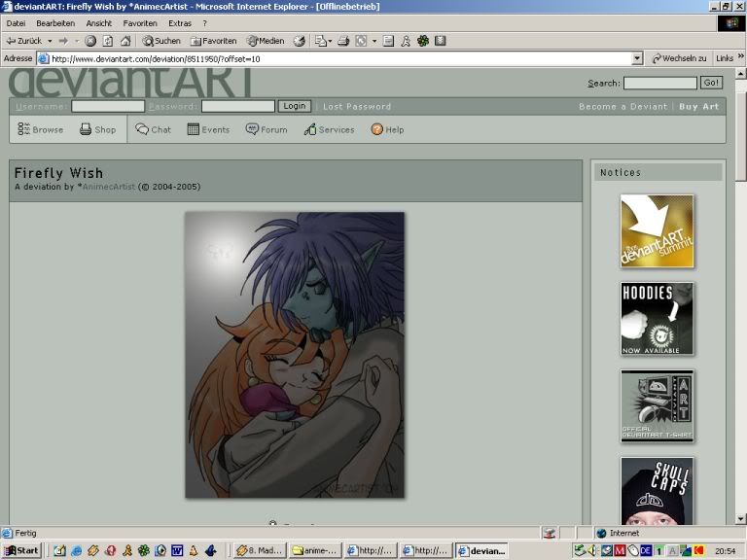Open the Chat navigation item
Viewport: 747px width, 560px height.
tap(153, 129)
